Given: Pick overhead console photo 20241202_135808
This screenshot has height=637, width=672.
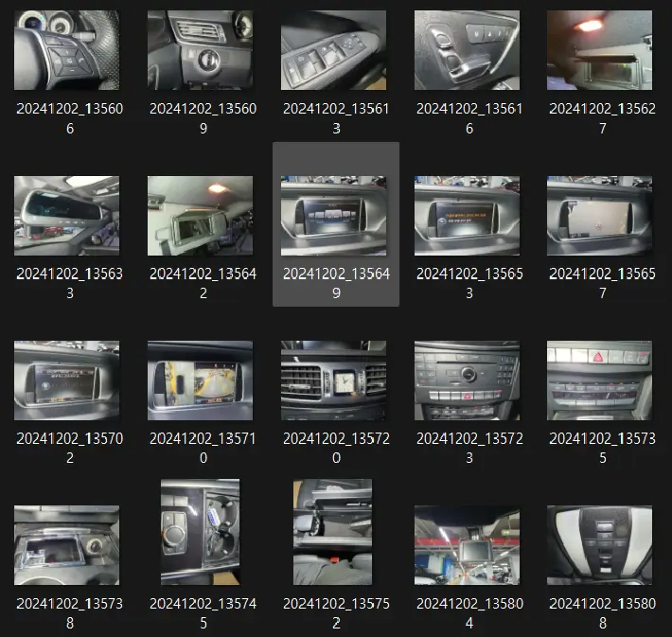Looking at the screenshot, I should 599,545.
